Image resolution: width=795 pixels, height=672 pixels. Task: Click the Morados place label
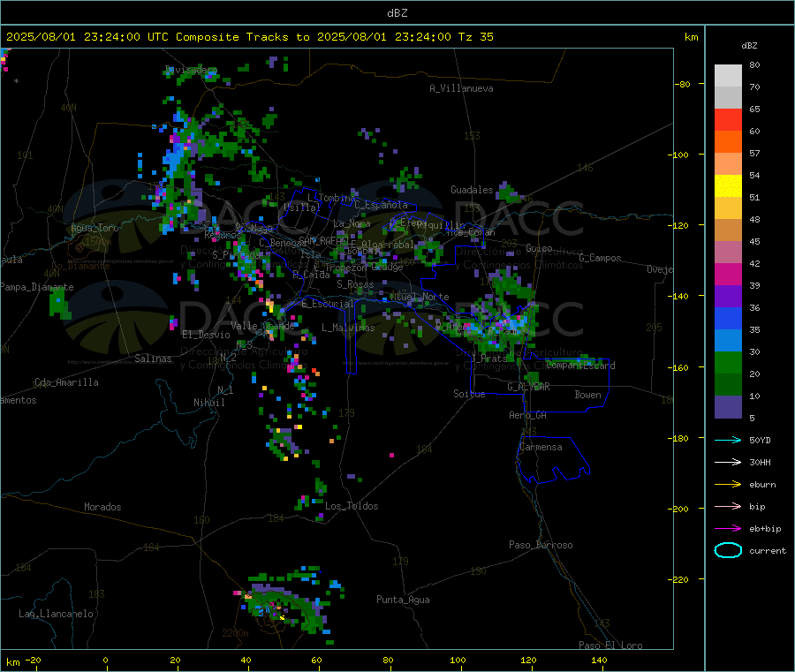coord(103,507)
